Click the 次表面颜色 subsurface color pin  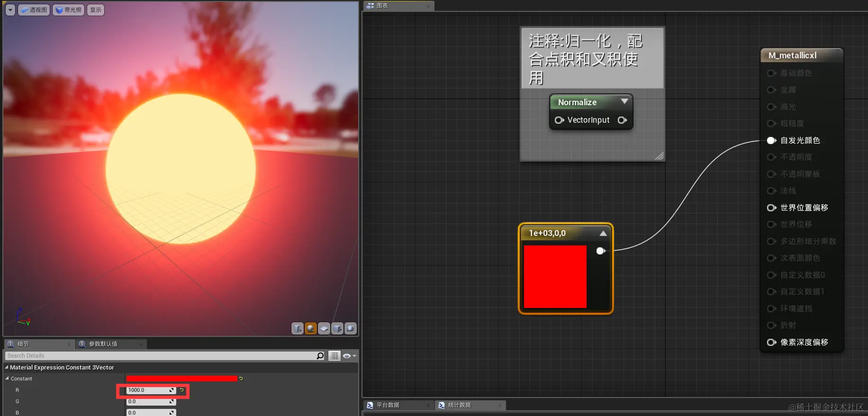771,258
